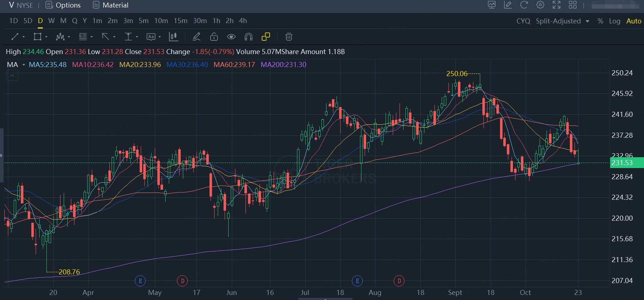Open arrow tool dropdown arrow
The image size is (644, 300).
[x=114, y=37]
